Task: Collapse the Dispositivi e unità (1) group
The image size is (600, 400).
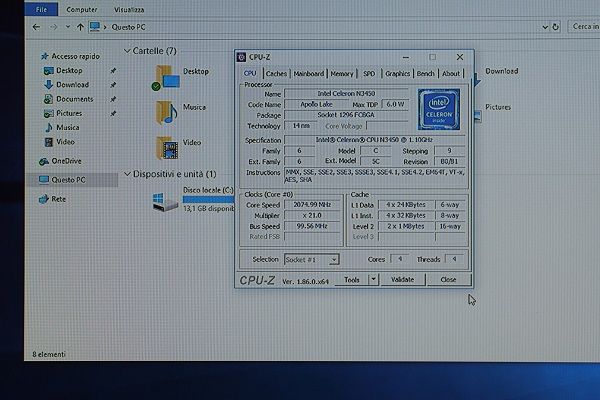Action: click(x=127, y=174)
